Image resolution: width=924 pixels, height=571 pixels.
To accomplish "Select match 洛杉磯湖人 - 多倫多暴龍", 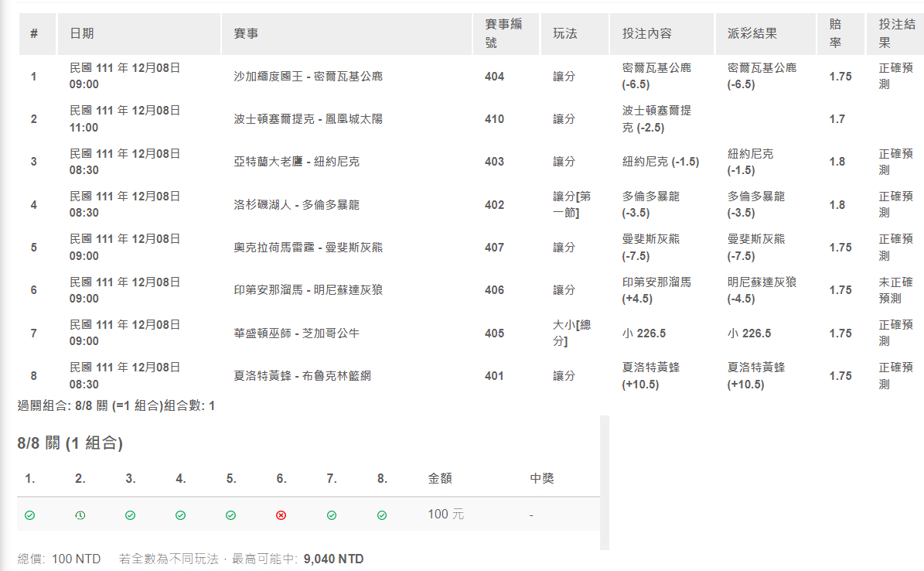I will [x=296, y=205].
